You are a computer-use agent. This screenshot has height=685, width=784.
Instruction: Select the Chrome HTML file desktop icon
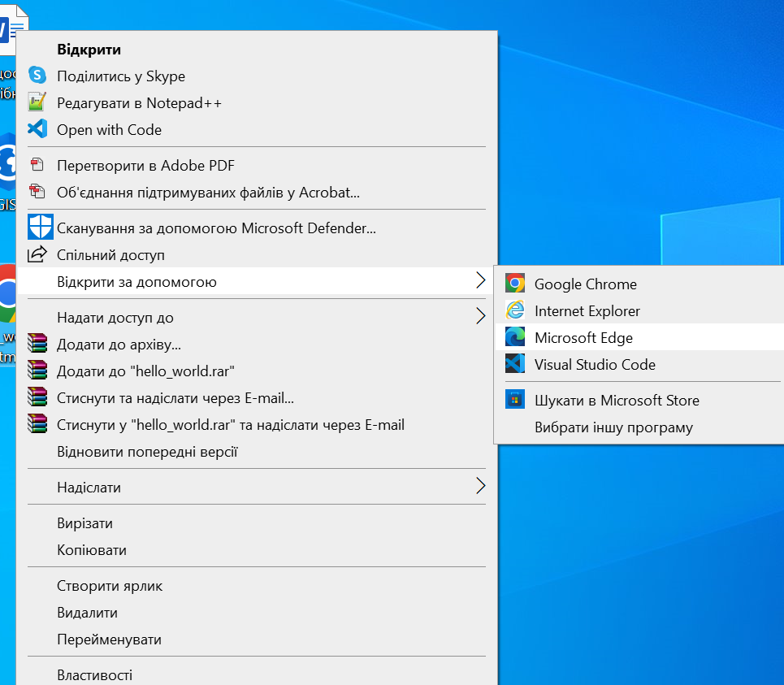point(8,294)
